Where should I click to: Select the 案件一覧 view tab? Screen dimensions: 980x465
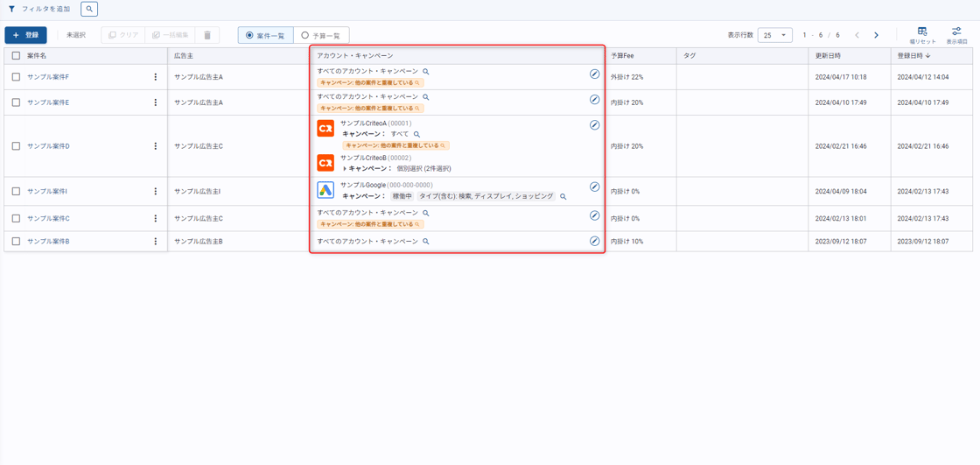[265, 36]
